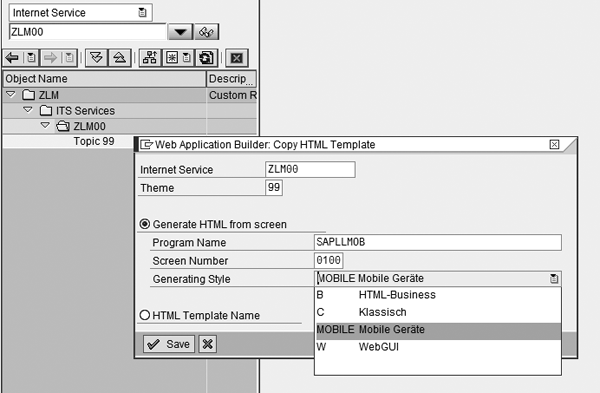Screen dimensions: 600x393
Task: Select the ITS Services folder icon
Action: click(46, 111)
